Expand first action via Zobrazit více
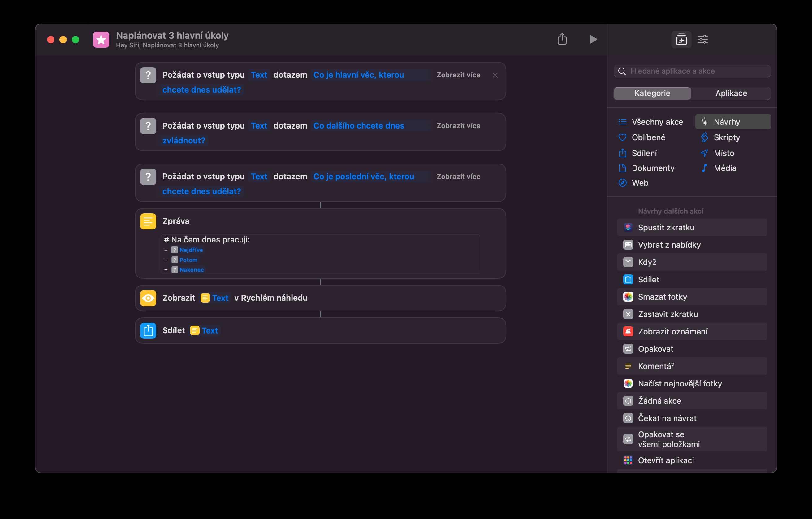Viewport: 812px width, 519px height. [458, 75]
